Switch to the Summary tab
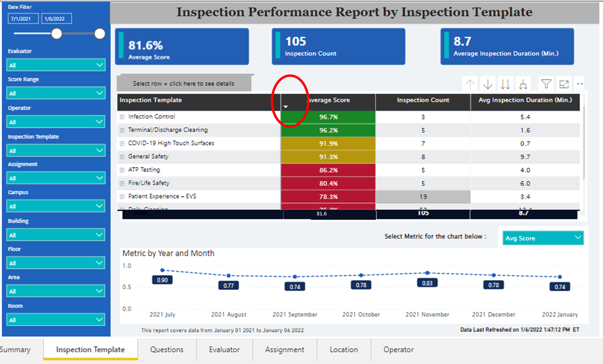Viewport: 603px width, 364px height. coord(16,349)
